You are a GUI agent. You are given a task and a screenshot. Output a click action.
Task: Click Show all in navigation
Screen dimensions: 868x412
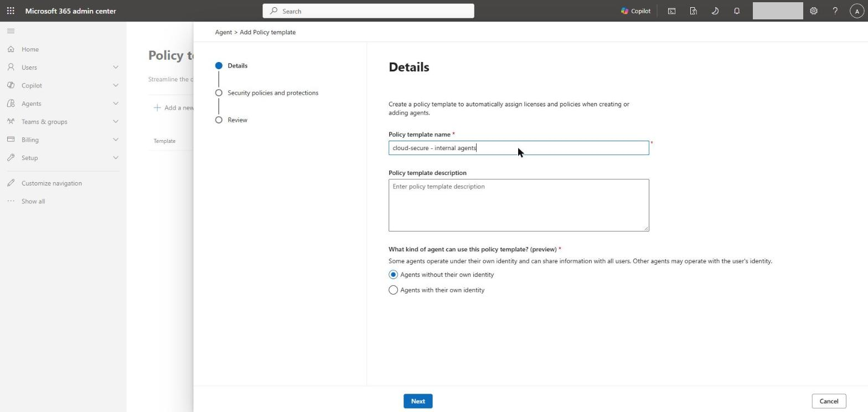point(33,202)
